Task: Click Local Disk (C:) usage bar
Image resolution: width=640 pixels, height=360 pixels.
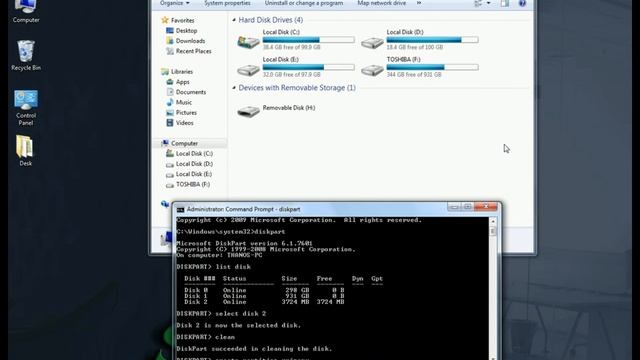Action: pos(309,40)
